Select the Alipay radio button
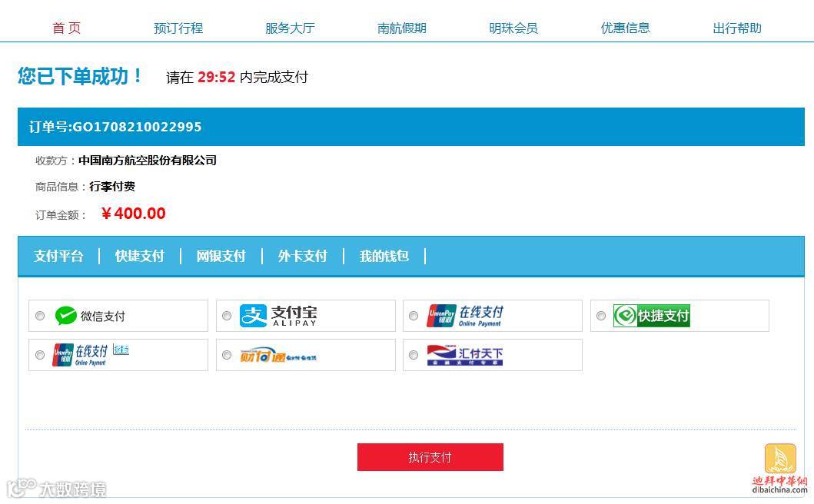Viewport: 814px width, 504px height. (x=227, y=316)
